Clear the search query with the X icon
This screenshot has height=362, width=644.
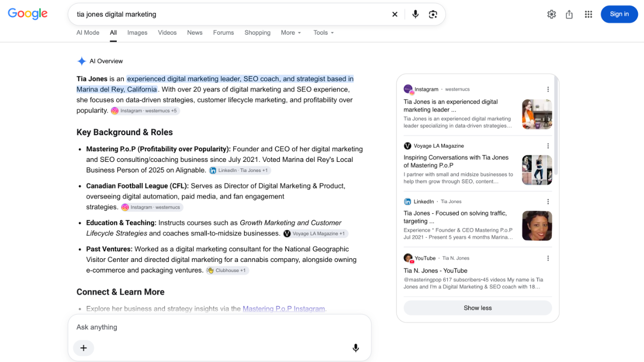[x=395, y=15]
